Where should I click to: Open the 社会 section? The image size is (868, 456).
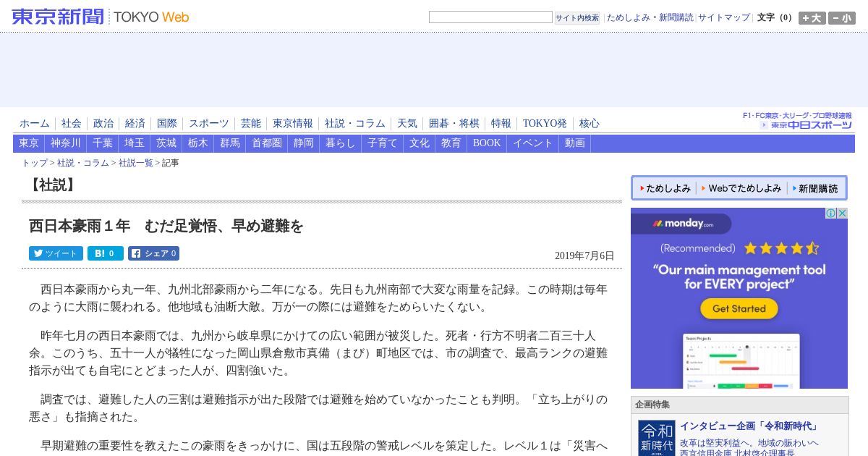tap(72, 124)
